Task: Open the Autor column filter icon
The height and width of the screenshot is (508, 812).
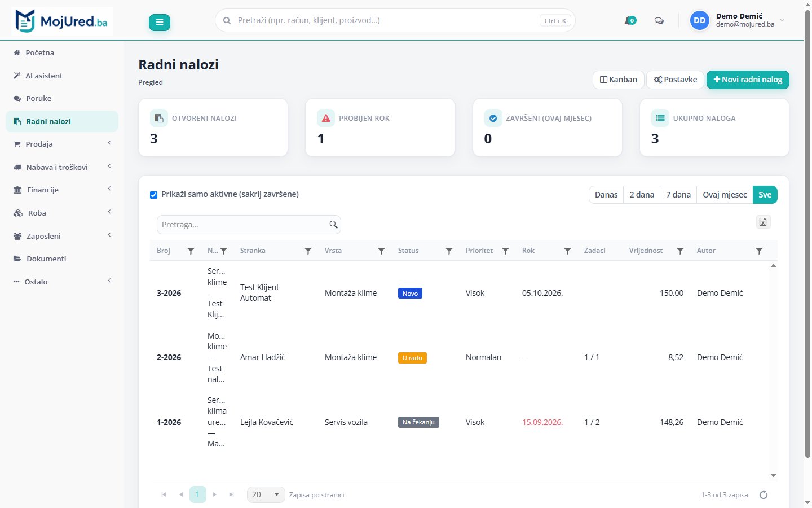Action: tap(759, 251)
